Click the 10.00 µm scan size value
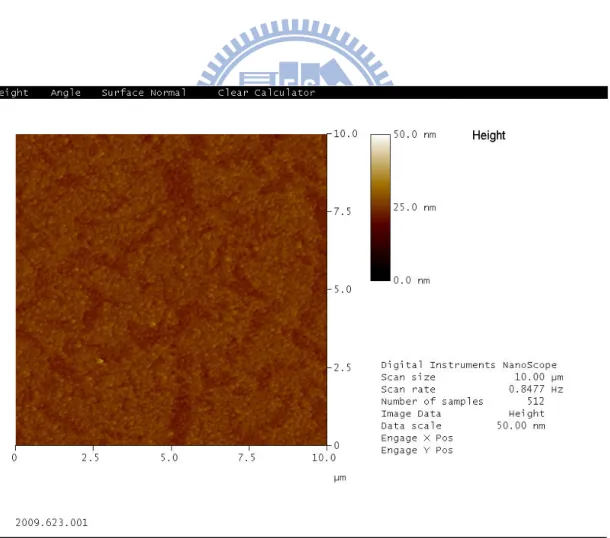 [x=539, y=377]
